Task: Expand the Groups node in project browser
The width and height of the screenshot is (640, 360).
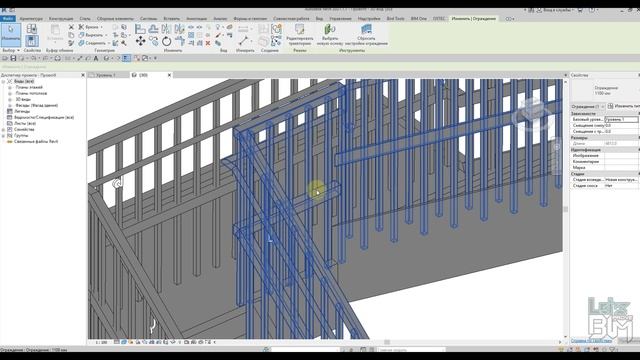Action: click(4, 136)
